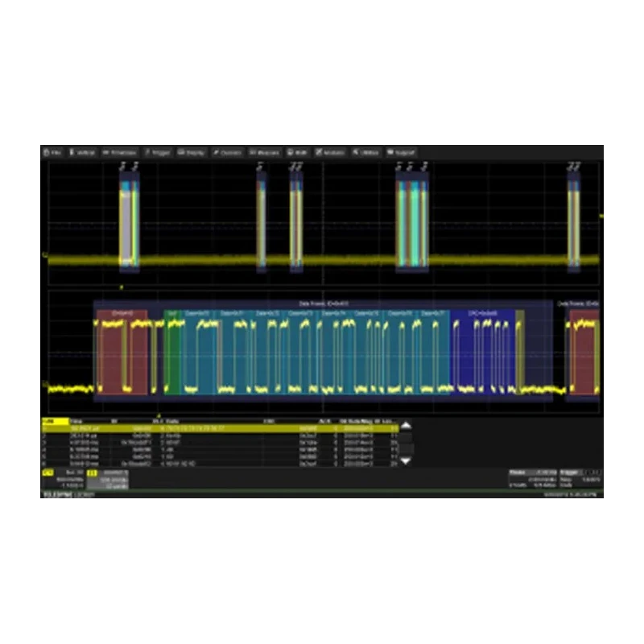Open the Trigger menu
Image resolution: width=644 pixels, height=644 pixels.
(158, 152)
